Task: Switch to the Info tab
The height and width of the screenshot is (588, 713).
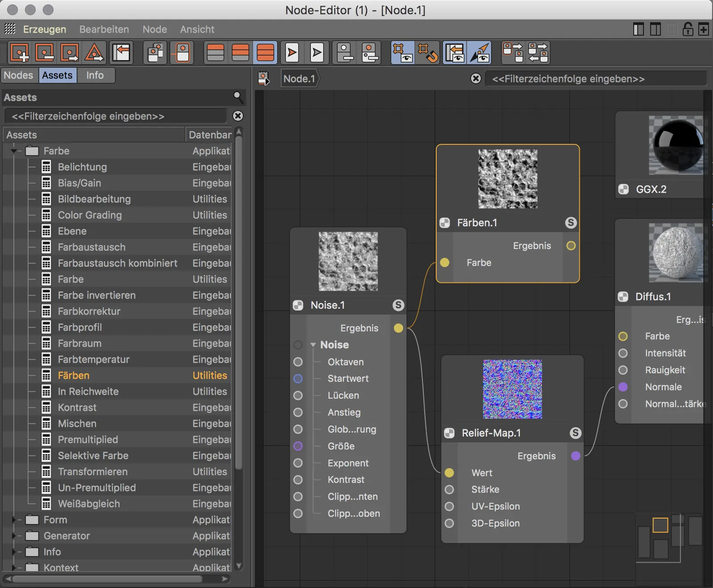Action: click(95, 75)
